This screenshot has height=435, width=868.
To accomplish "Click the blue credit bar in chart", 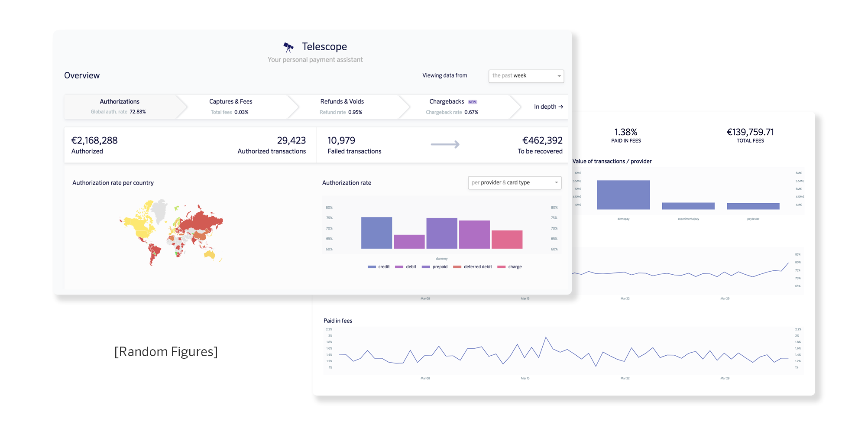I will (376, 233).
